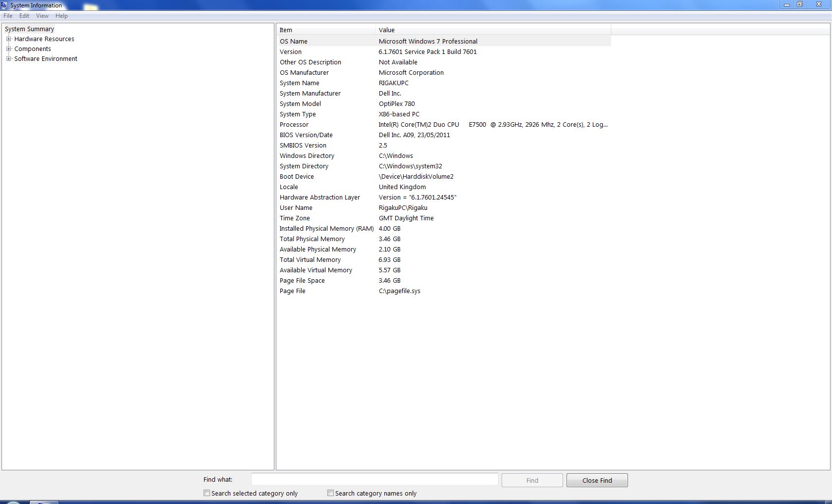The width and height of the screenshot is (832, 504).
Task: Click the Find button
Action: [x=532, y=480]
